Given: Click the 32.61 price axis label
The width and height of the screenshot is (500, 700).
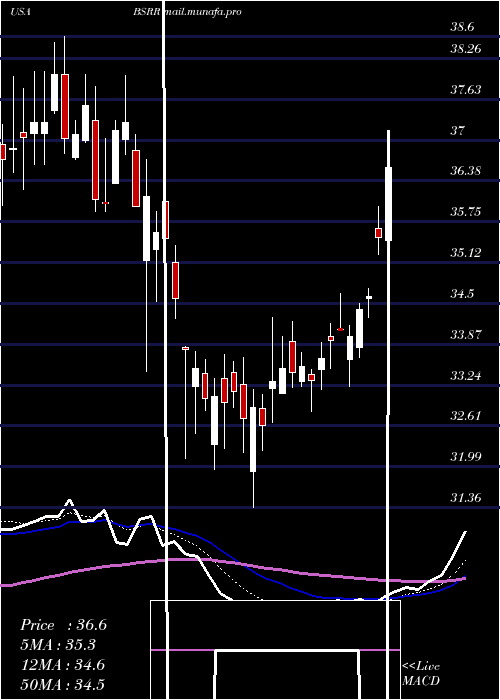Looking at the screenshot, I should point(466,416).
